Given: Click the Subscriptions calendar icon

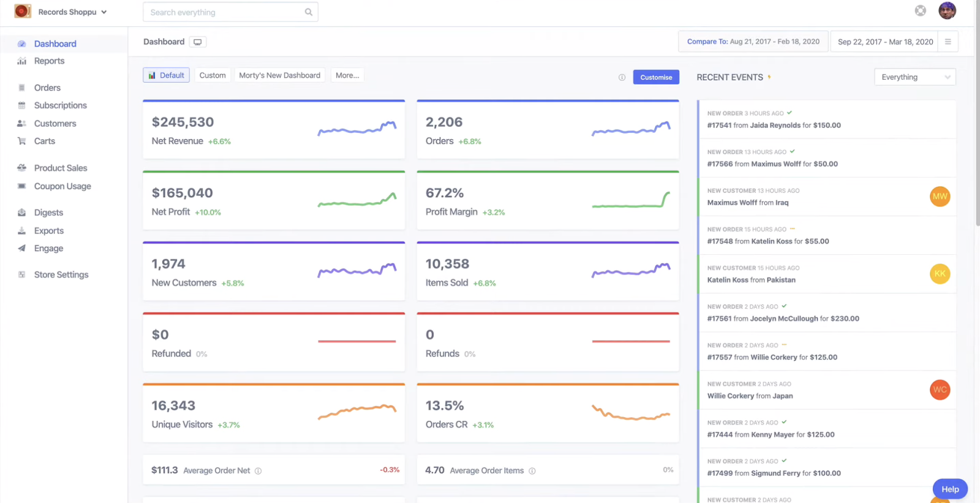Looking at the screenshot, I should pyautogui.click(x=22, y=105).
